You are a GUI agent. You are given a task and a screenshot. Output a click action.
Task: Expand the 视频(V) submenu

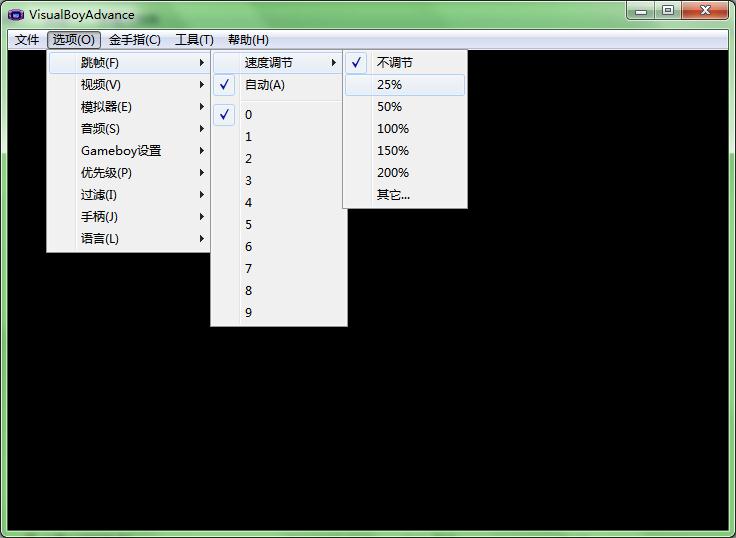(x=129, y=85)
